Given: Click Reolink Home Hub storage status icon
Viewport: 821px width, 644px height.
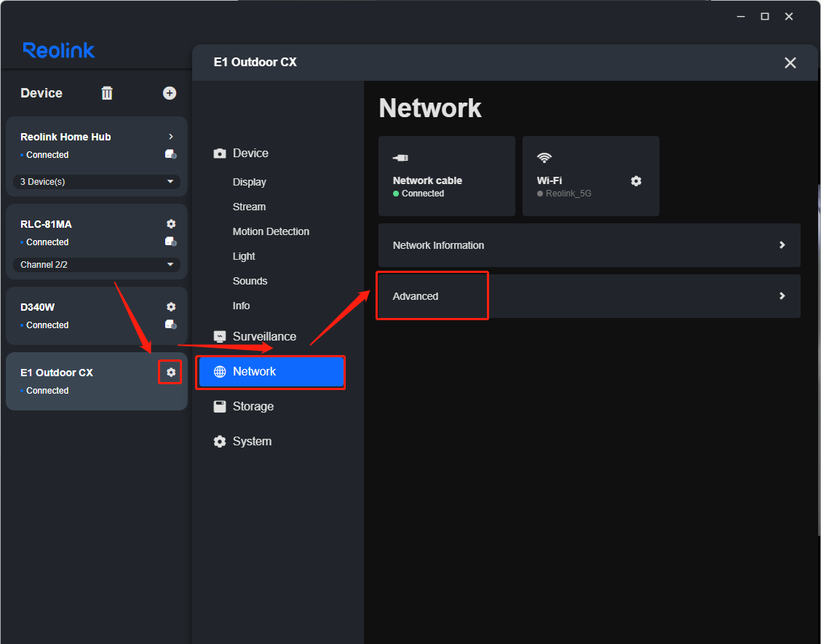Looking at the screenshot, I should coord(171,154).
